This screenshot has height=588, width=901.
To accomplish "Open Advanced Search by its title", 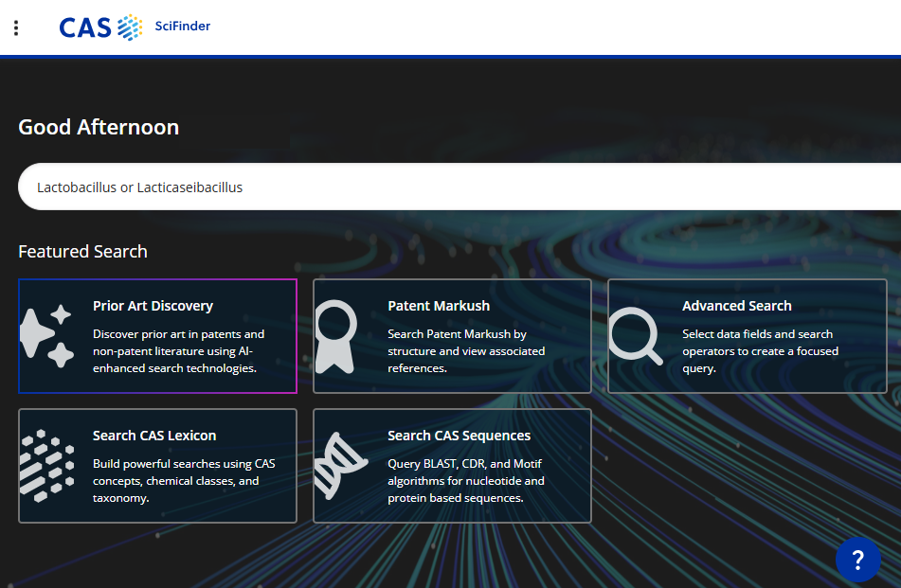I will point(736,306).
